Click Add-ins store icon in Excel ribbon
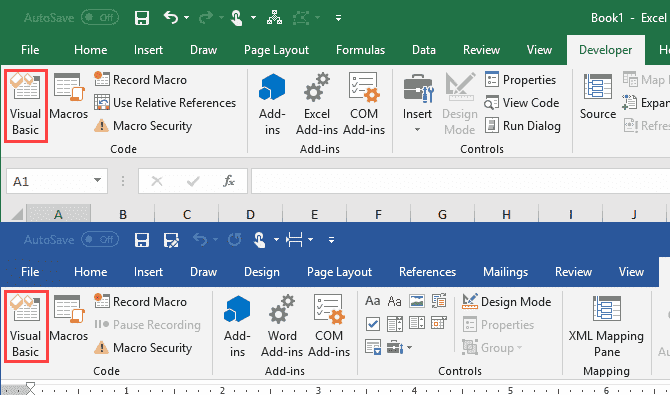The height and width of the screenshot is (395, 670). point(272,105)
